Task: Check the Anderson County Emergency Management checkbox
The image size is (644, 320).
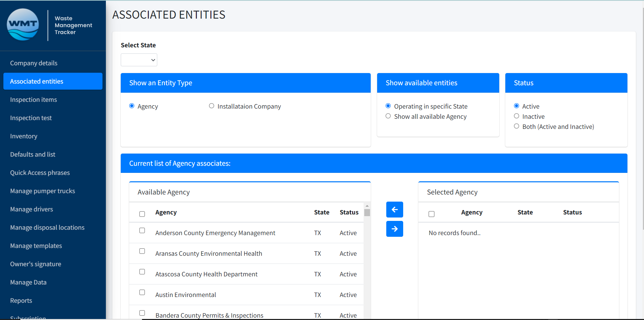Action: point(142,230)
